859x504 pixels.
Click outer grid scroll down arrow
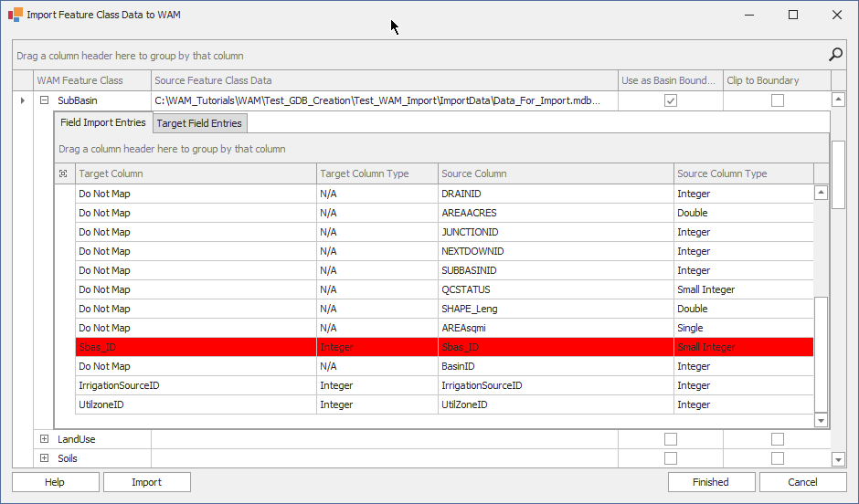(838, 459)
